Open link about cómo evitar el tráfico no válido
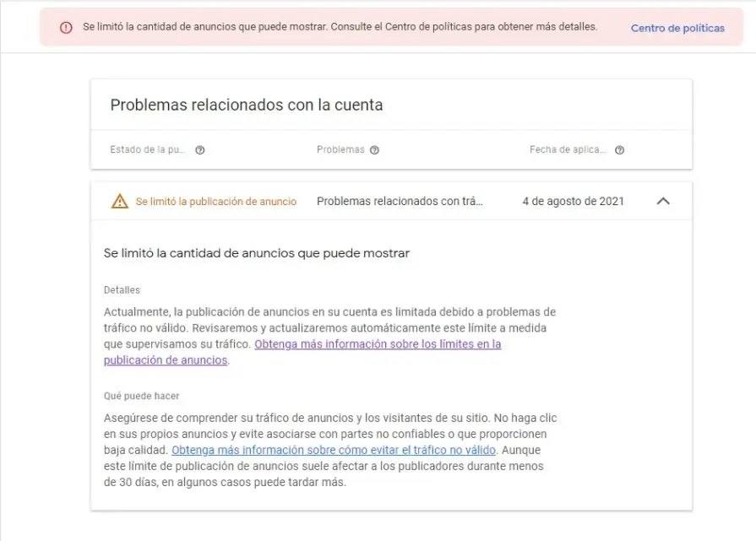This screenshot has width=756, height=541. tap(334, 450)
